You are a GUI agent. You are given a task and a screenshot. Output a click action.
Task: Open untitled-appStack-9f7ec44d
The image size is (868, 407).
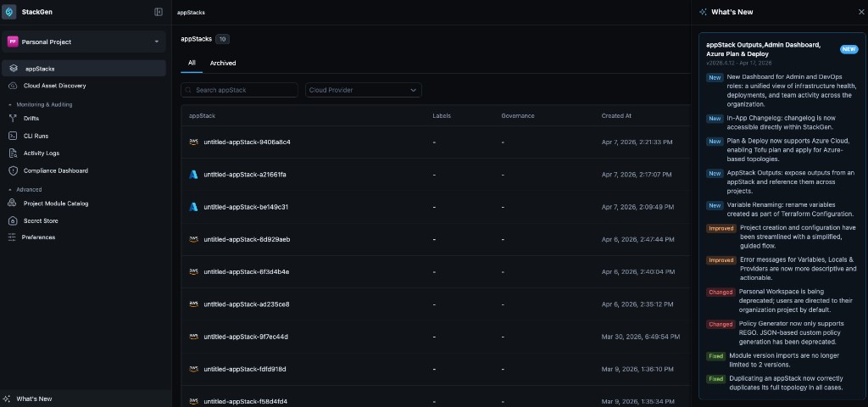246,337
